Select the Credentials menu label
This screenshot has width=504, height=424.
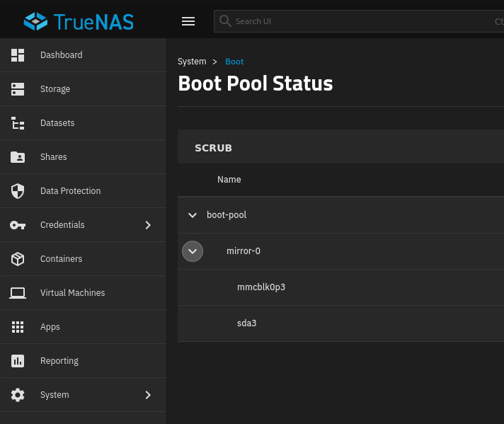tap(62, 225)
